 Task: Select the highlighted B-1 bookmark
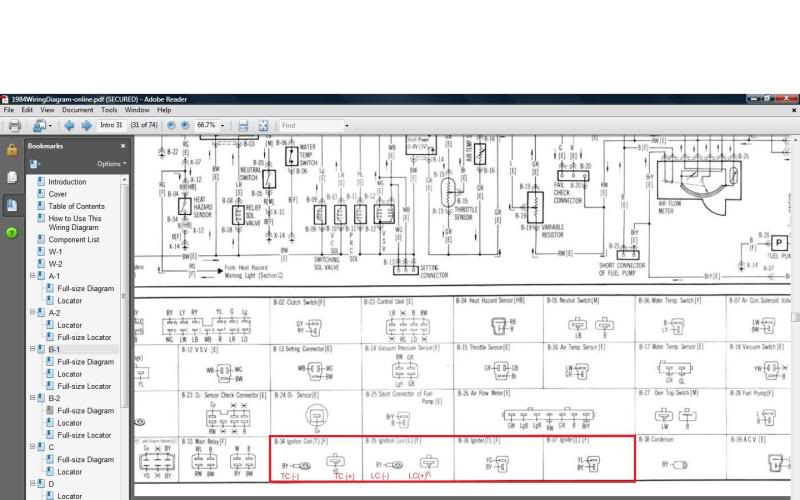(54, 349)
